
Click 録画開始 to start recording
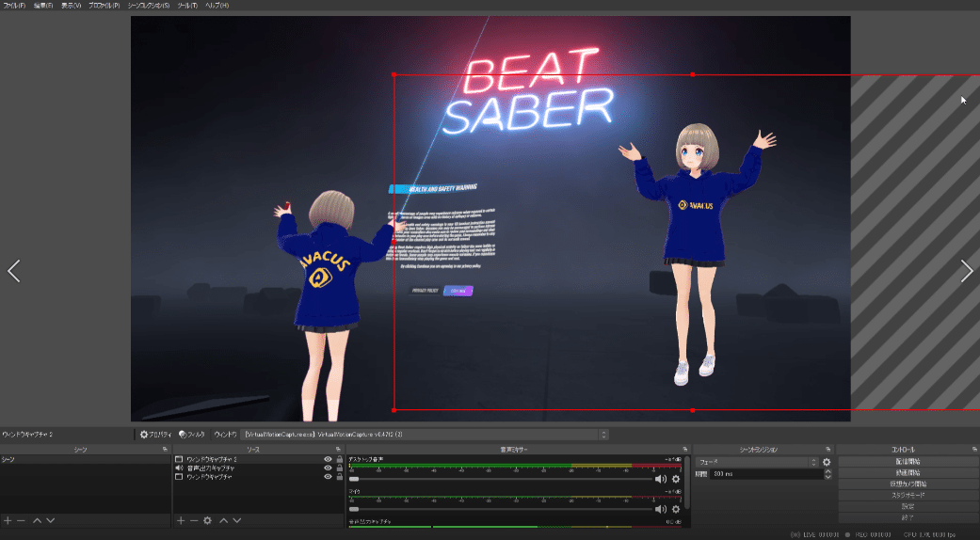click(x=908, y=472)
